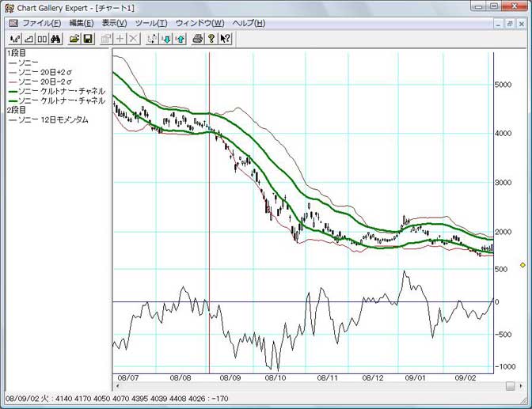
Task: Click the binoculars search icon
Action: [55, 38]
